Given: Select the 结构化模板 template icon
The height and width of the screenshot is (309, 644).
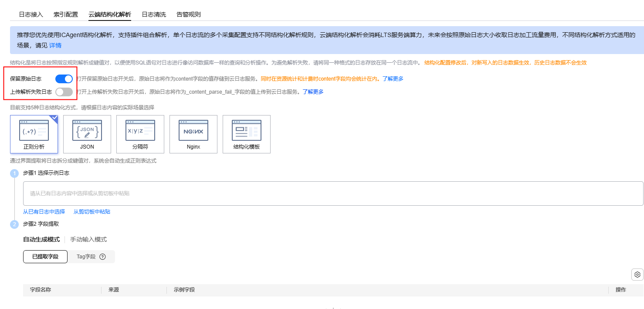Looking at the screenshot, I should click(x=247, y=131).
